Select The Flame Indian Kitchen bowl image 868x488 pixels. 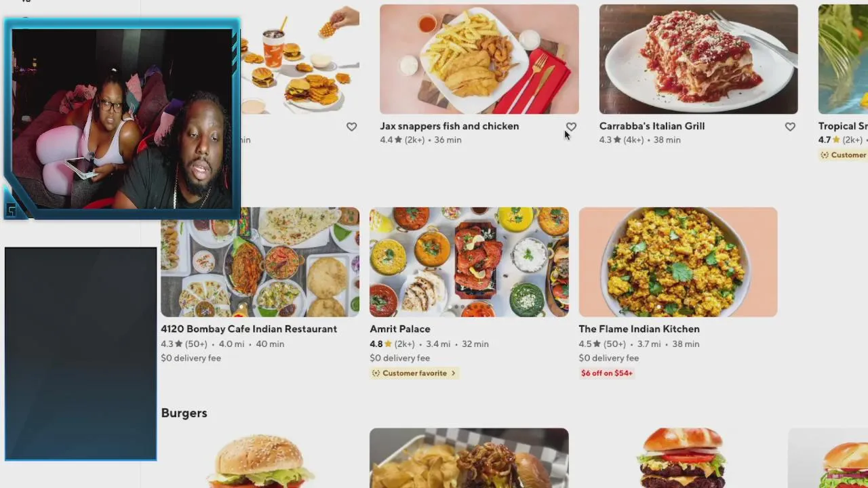(678, 262)
